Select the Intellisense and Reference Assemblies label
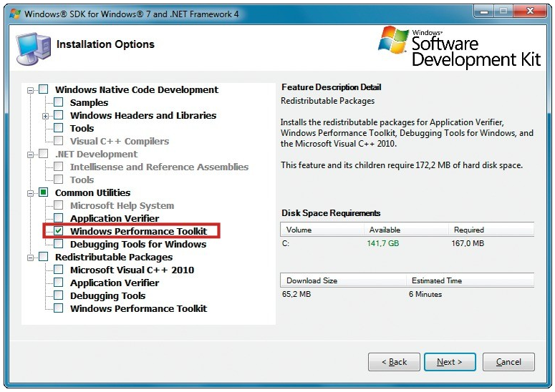 (159, 167)
